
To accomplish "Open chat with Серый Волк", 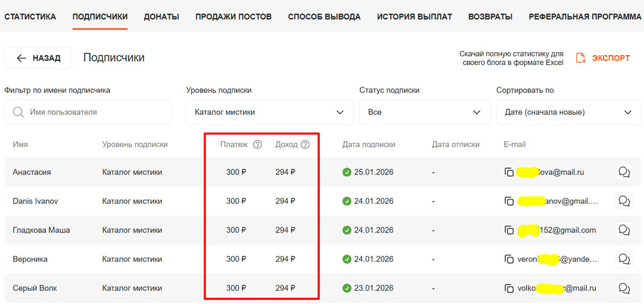I will 624,288.
